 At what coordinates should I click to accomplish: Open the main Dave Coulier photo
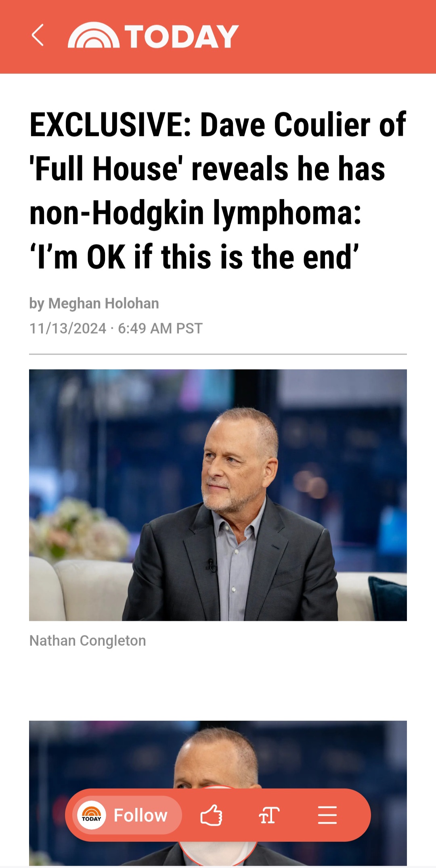[x=218, y=495]
